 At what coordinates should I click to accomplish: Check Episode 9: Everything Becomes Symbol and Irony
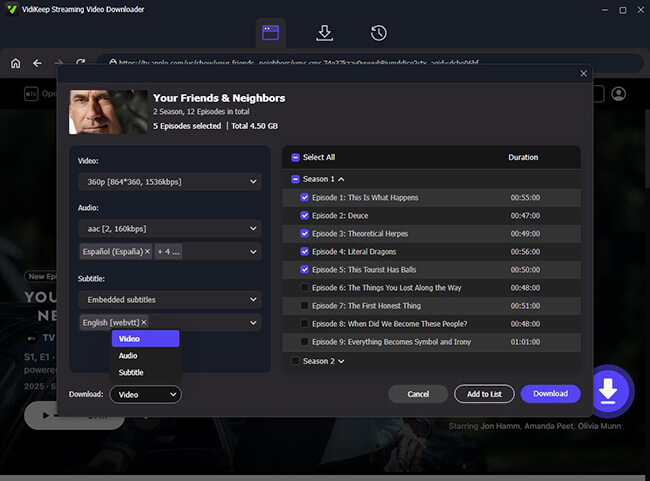pos(304,342)
